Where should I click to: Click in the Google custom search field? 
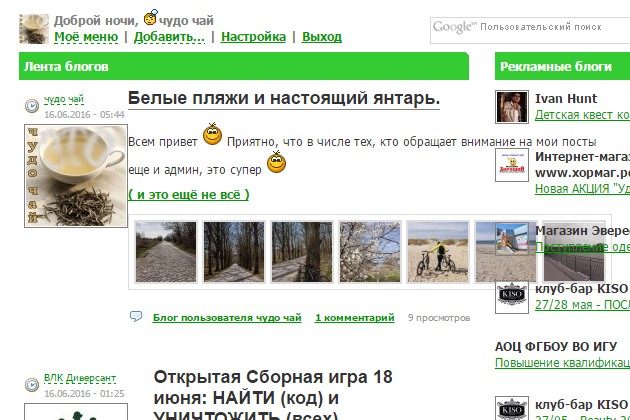click(x=530, y=29)
